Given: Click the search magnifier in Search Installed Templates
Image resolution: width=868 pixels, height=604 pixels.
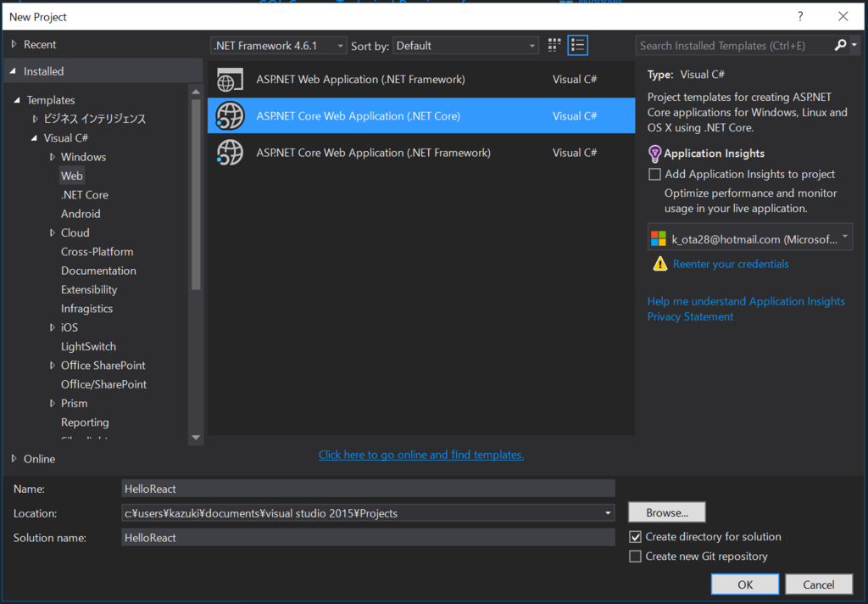Looking at the screenshot, I should click(x=838, y=45).
